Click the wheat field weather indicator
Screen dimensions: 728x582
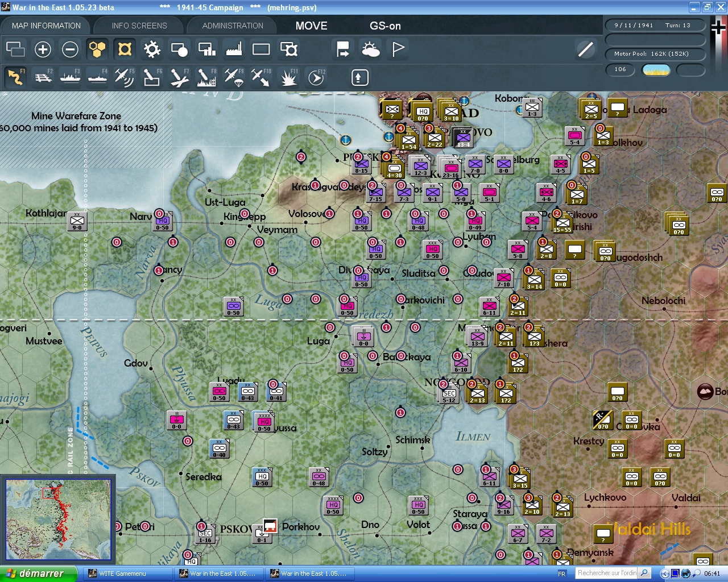(656, 70)
